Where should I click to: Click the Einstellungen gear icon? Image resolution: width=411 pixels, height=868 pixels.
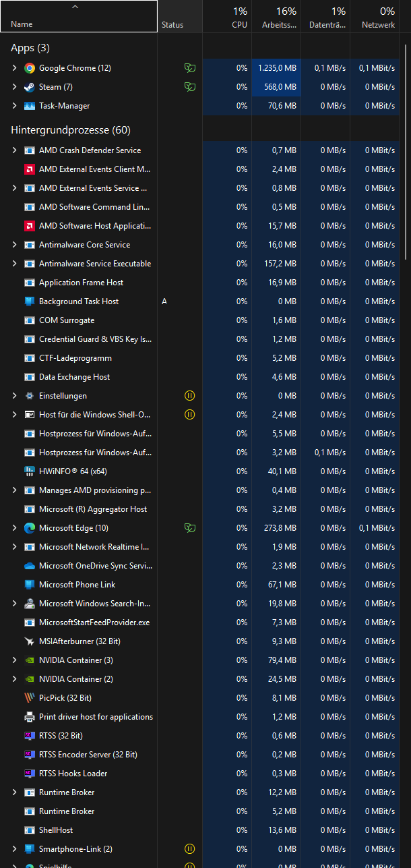click(30, 396)
